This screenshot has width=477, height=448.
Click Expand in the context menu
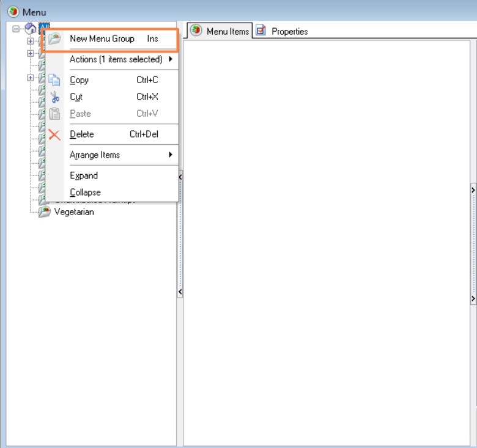tap(111, 175)
